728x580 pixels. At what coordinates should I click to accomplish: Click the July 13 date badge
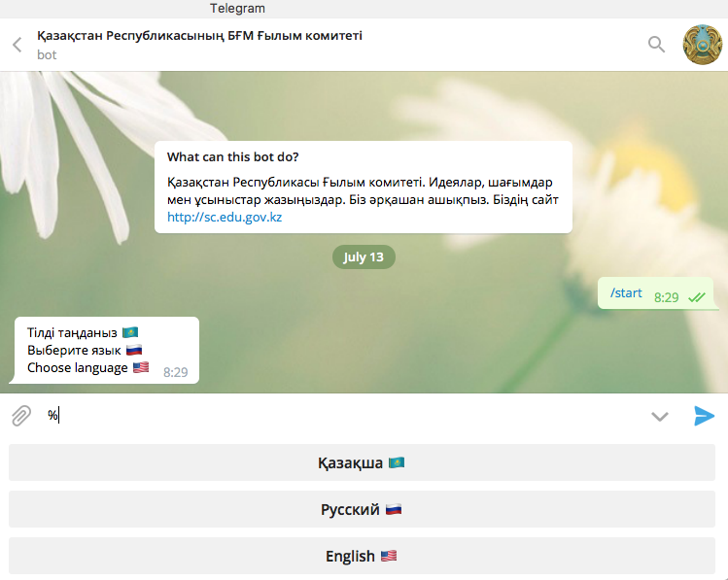(x=364, y=257)
